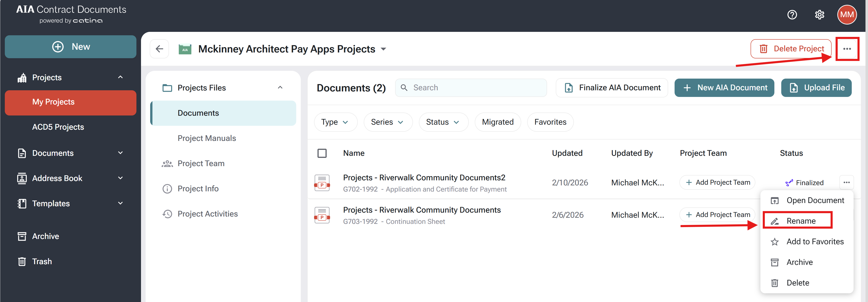Open the project three-dot options menu
This screenshot has height=302, width=868.
[847, 49]
